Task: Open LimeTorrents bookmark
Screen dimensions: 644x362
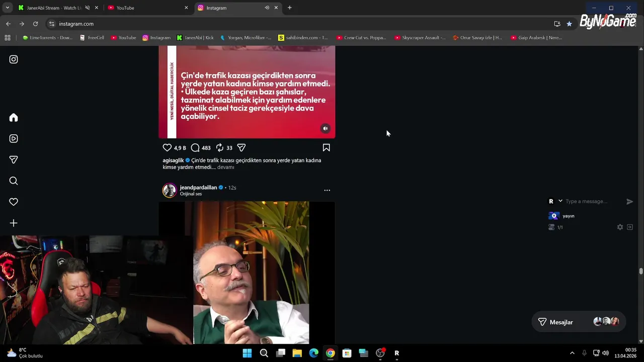Action: [x=48, y=38]
